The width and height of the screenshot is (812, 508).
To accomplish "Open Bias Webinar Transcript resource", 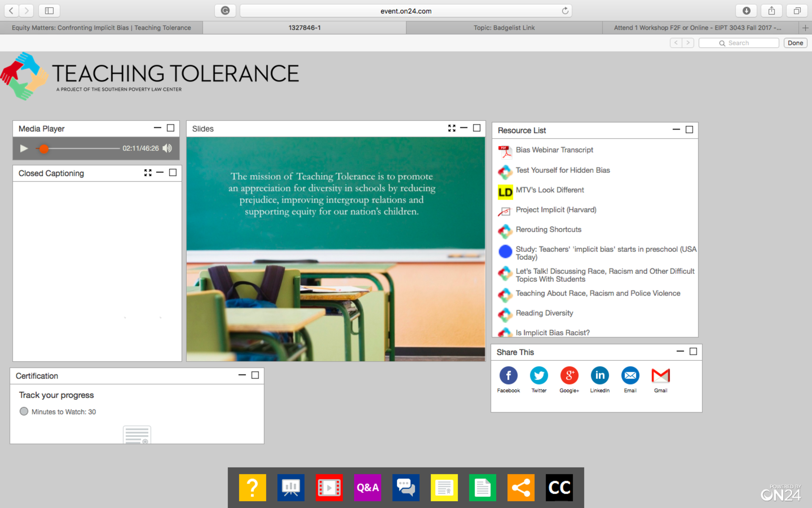I will coord(554,150).
